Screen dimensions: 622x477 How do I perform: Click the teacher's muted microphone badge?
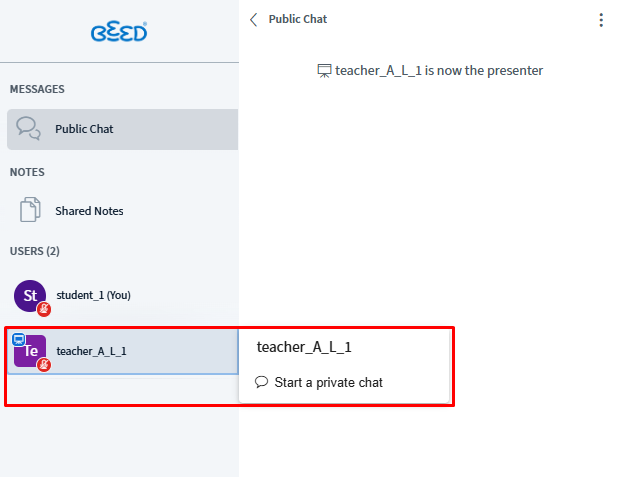[43, 365]
